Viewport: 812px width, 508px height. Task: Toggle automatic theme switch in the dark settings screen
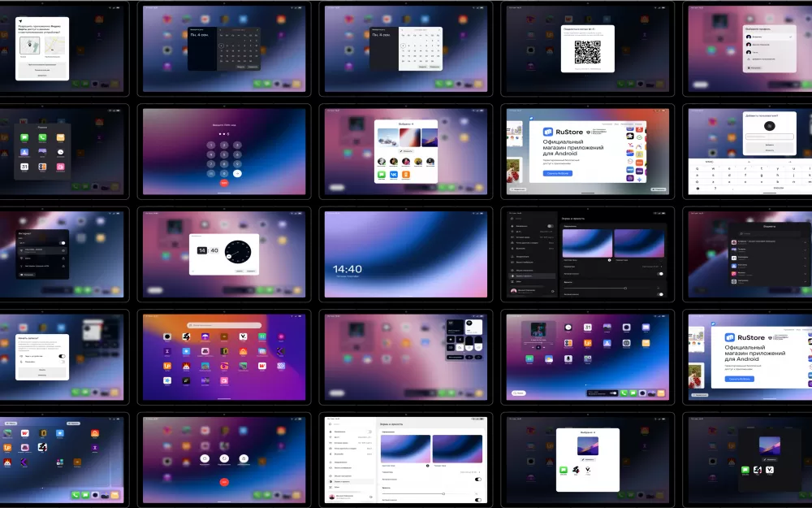(659, 274)
